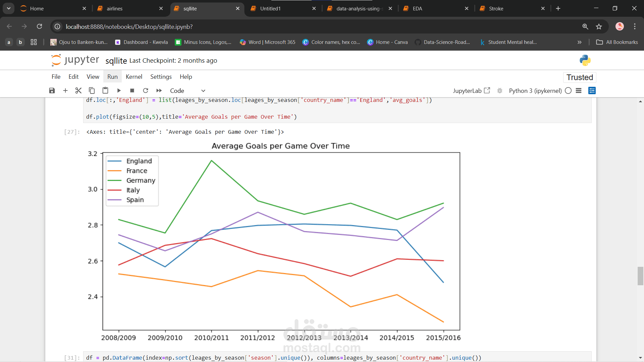Viewport: 644px width, 362px height.
Task: Save the notebook with the floppy disk icon
Action: point(52,90)
